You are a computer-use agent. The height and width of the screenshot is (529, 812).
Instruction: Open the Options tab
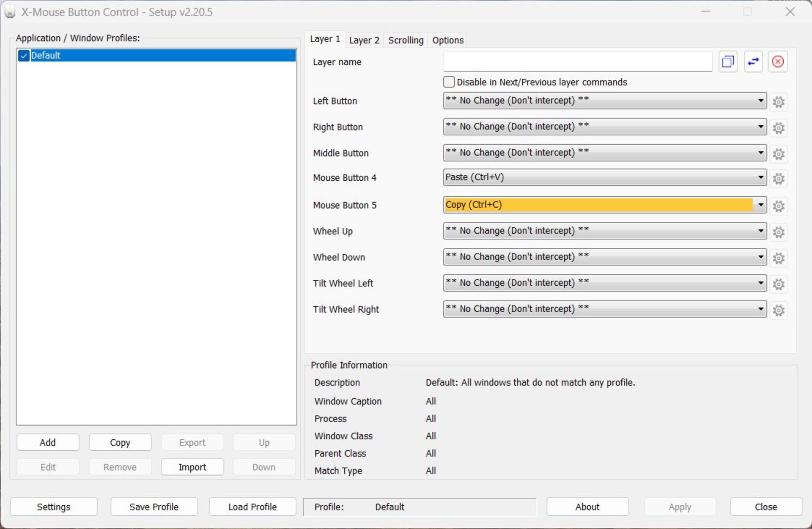[x=448, y=40]
